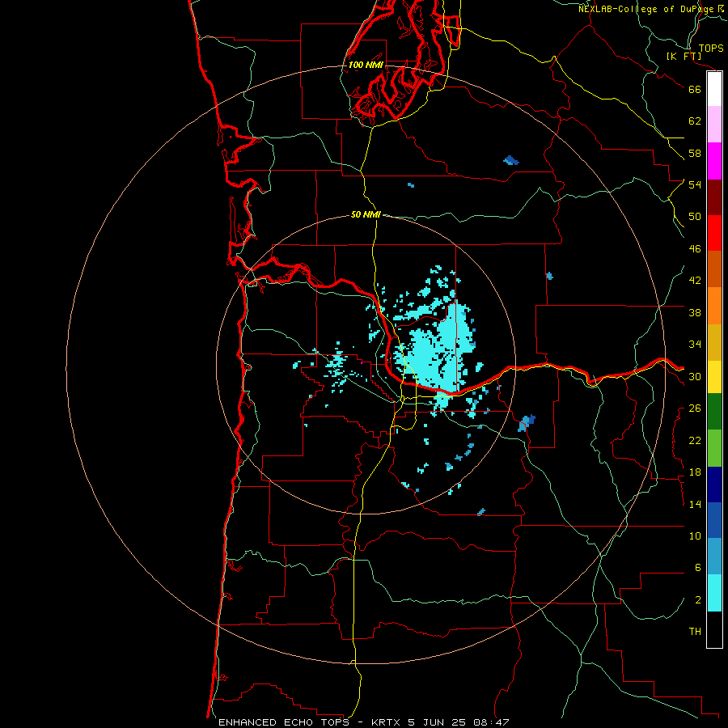This screenshot has height=728, width=728.
Task: Click the '50 NMI' range ring label
Action: [x=366, y=214]
